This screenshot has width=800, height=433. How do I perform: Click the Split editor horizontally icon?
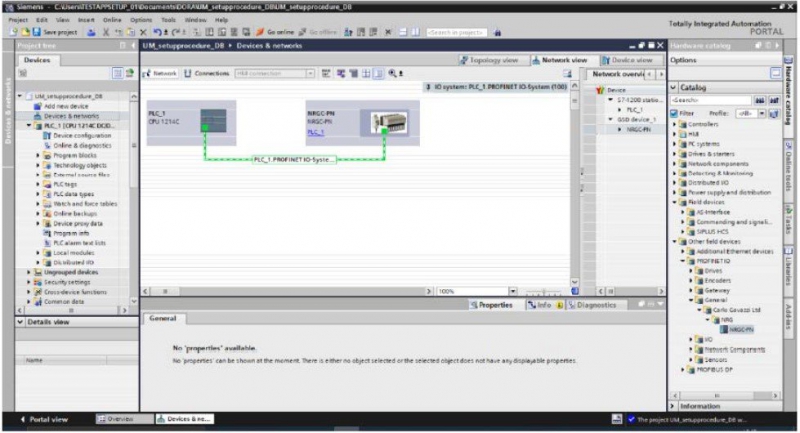pyautogui.click(x=403, y=32)
